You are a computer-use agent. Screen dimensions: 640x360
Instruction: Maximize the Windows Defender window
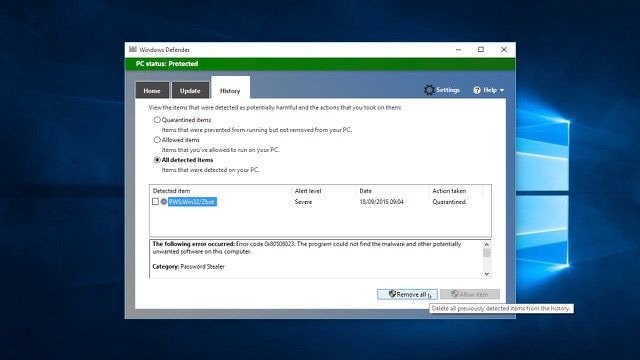tap(481, 50)
